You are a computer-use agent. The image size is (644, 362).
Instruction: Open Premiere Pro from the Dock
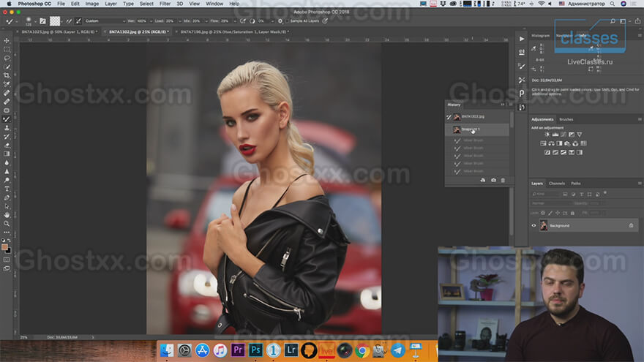coord(238,350)
